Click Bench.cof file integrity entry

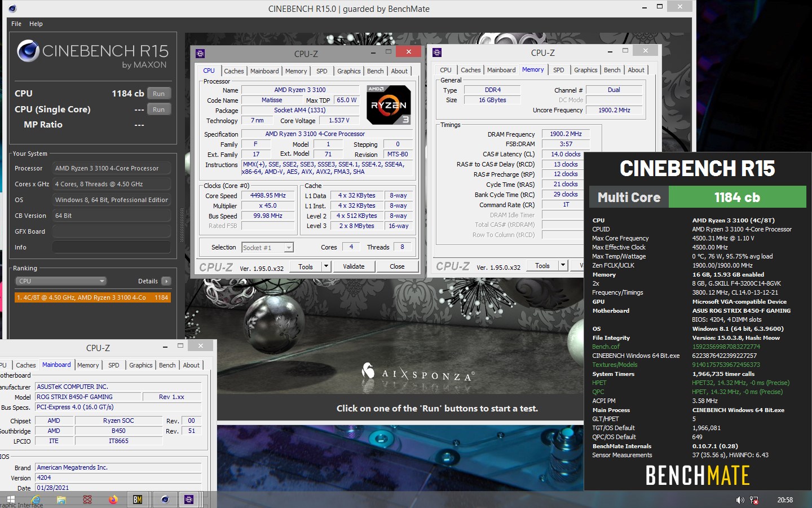606,347
